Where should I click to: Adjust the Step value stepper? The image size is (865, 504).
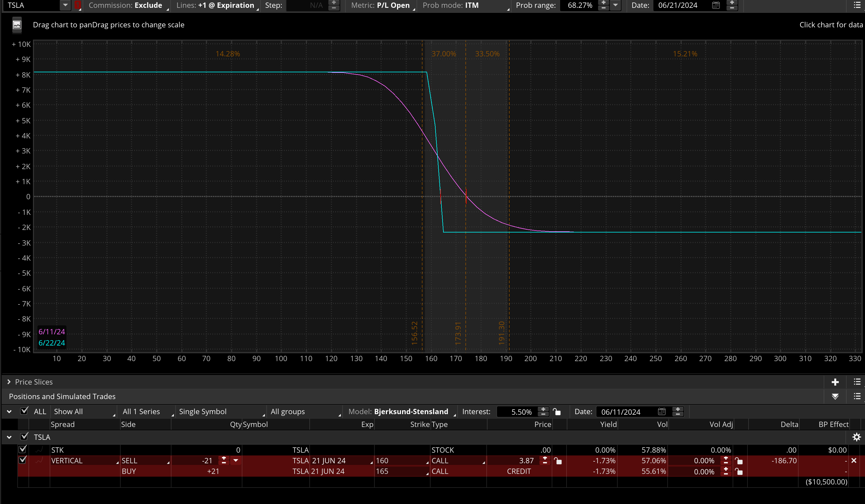coord(334,5)
